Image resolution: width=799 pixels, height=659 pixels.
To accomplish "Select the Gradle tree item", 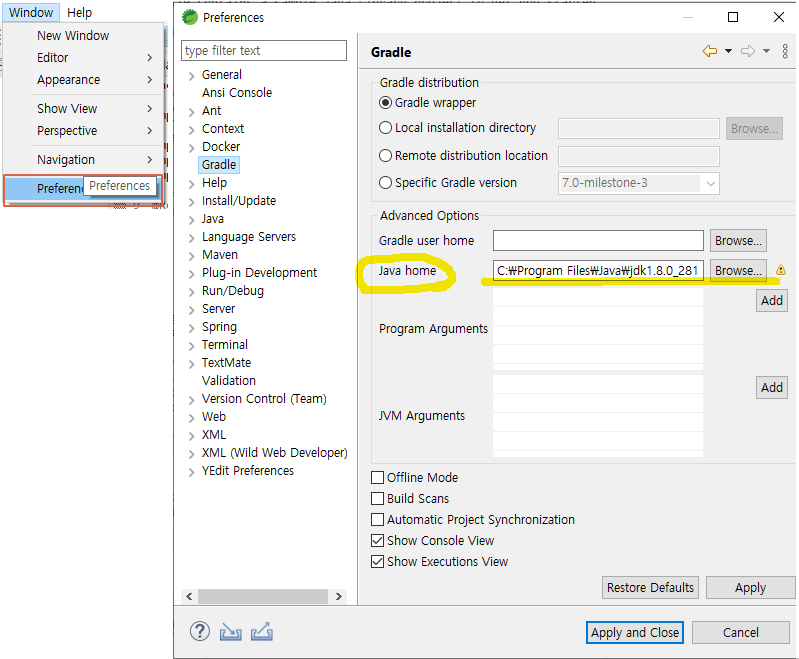I will pos(219,165).
